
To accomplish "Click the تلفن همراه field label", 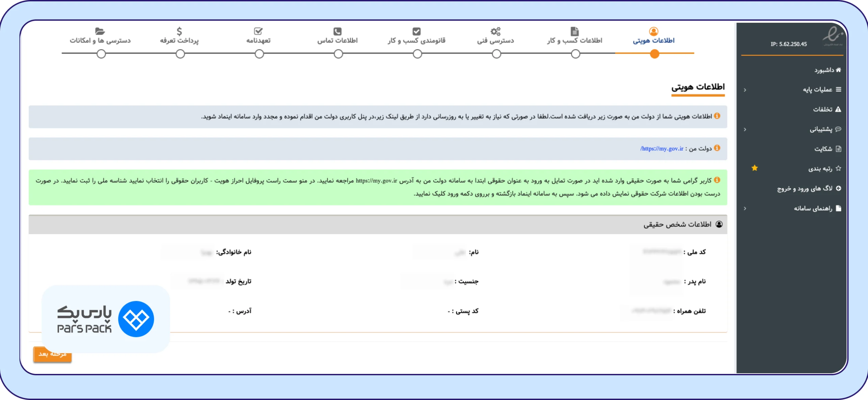I will coord(690,311).
